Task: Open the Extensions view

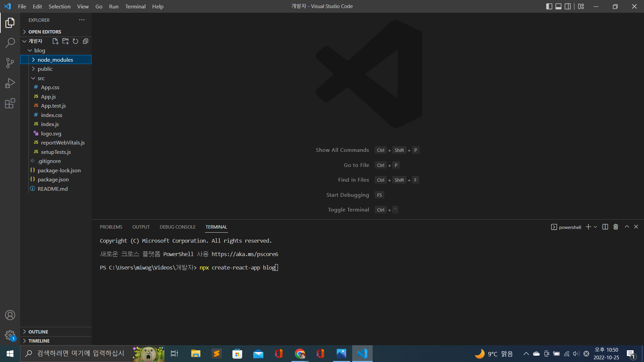Action: 10,103
